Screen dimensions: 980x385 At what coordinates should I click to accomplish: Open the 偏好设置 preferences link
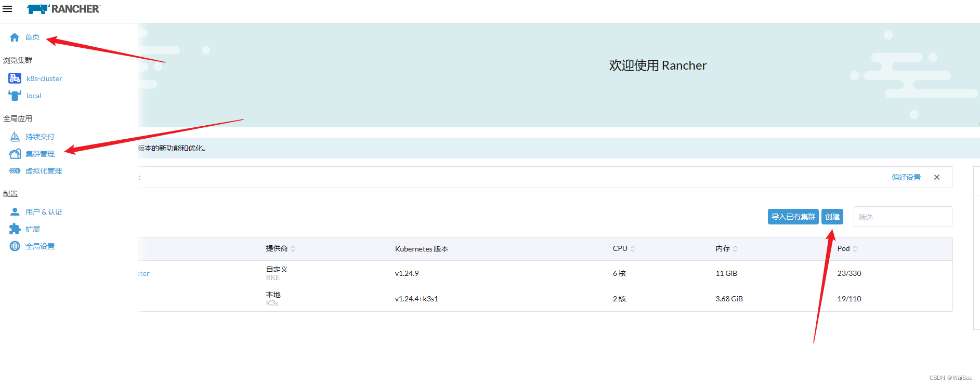pos(906,177)
